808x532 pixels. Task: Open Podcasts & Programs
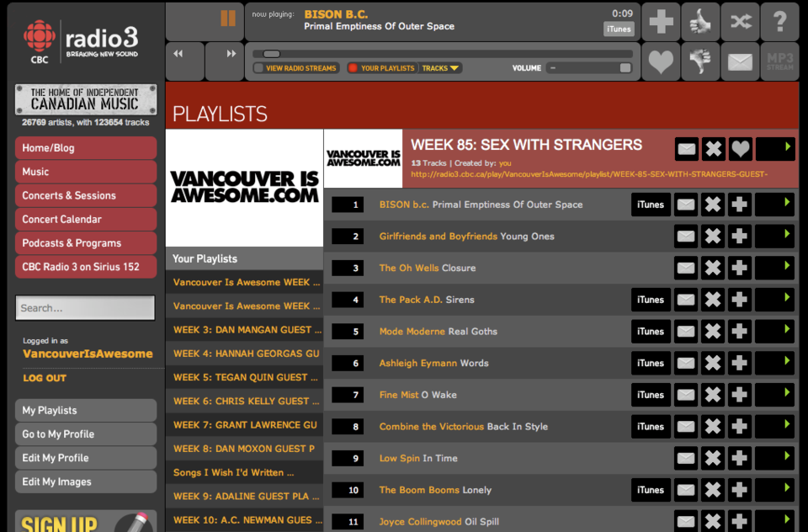point(86,242)
